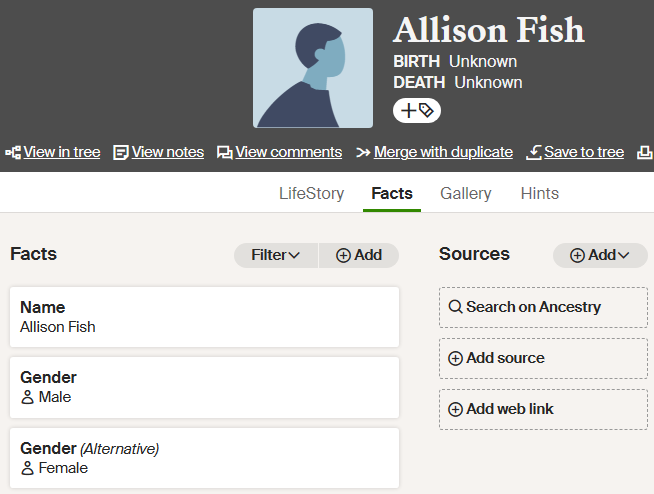The height and width of the screenshot is (494, 654).
Task: Click the Save to tree icon
Action: (x=534, y=153)
